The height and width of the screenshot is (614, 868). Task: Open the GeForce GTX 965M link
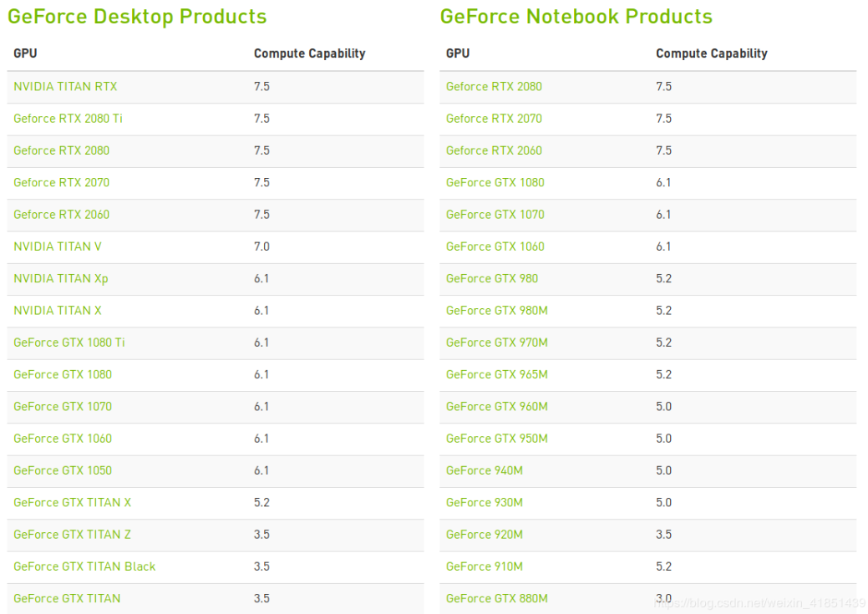point(497,375)
